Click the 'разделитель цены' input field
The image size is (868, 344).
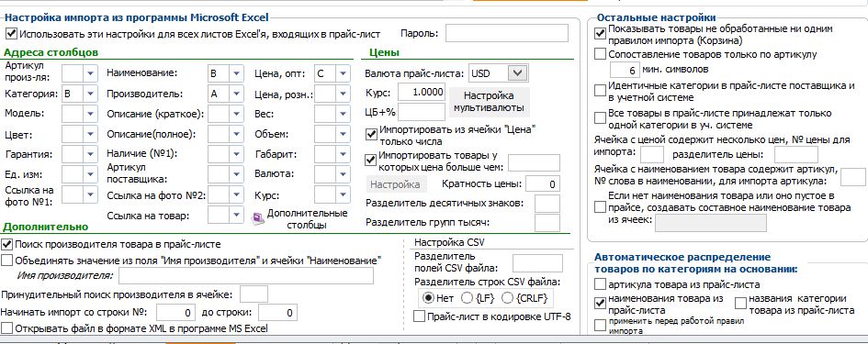tap(796, 154)
